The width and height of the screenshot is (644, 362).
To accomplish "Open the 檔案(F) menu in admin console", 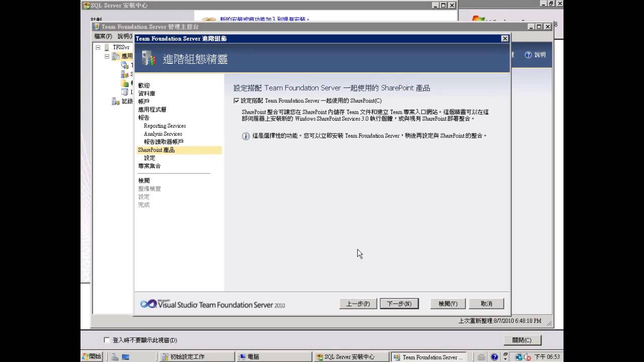I will click(103, 36).
